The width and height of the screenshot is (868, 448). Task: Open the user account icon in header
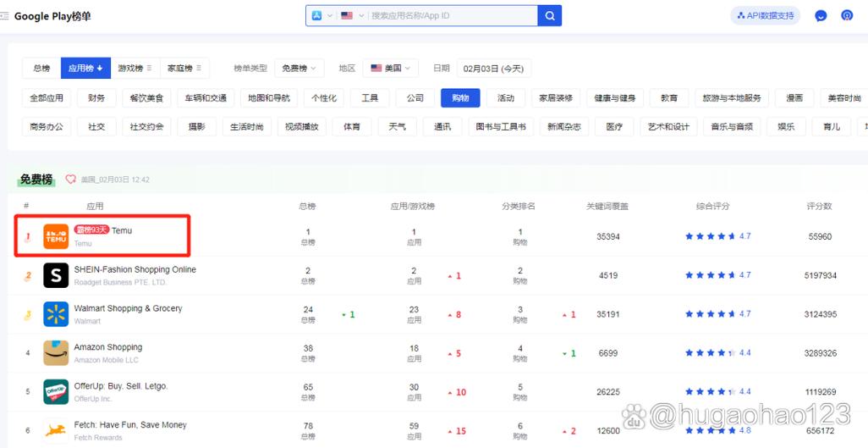(847, 15)
